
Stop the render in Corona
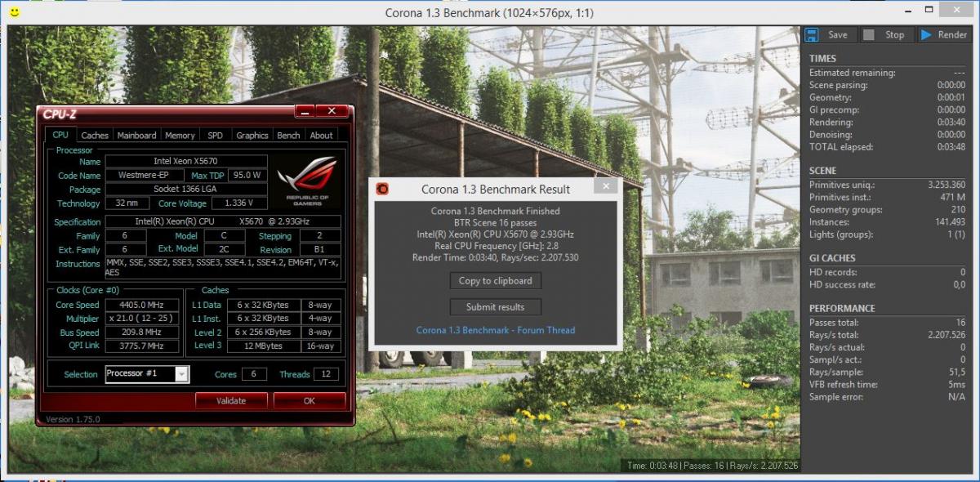pyautogui.click(x=886, y=35)
